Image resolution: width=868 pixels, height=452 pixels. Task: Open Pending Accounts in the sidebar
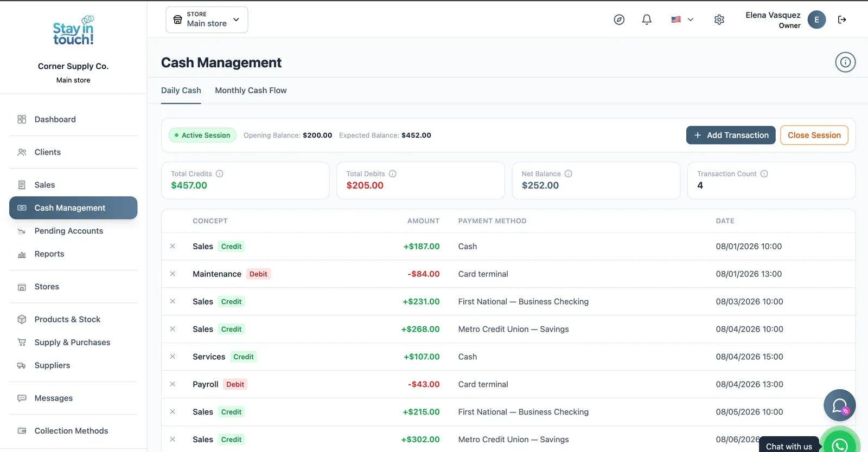click(x=73, y=231)
